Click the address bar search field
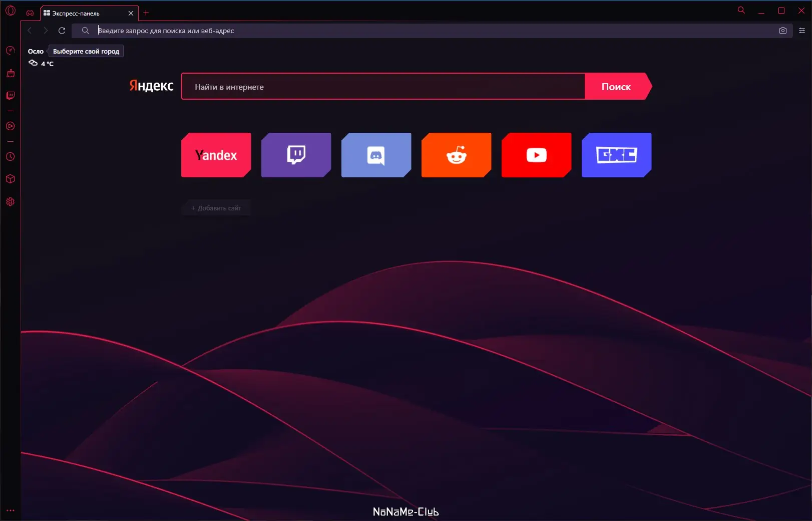Image resolution: width=812 pixels, height=521 pixels. pos(433,31)
